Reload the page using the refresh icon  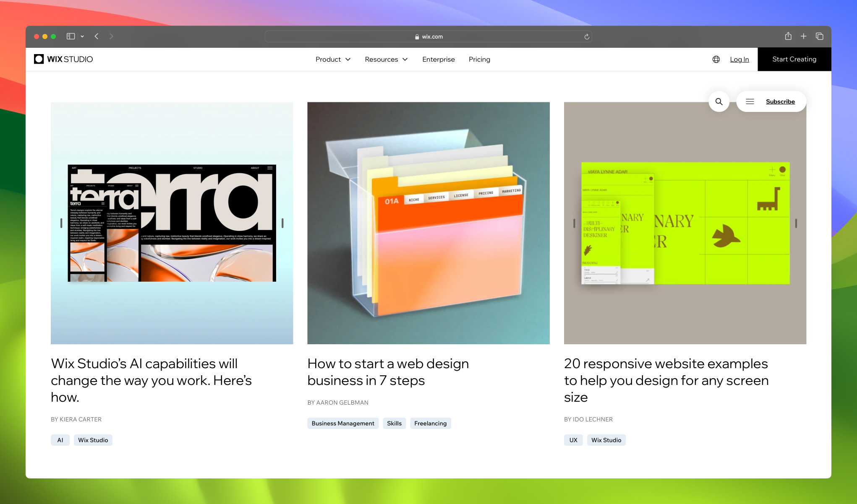pyautogui.click(x=586, y=36)
